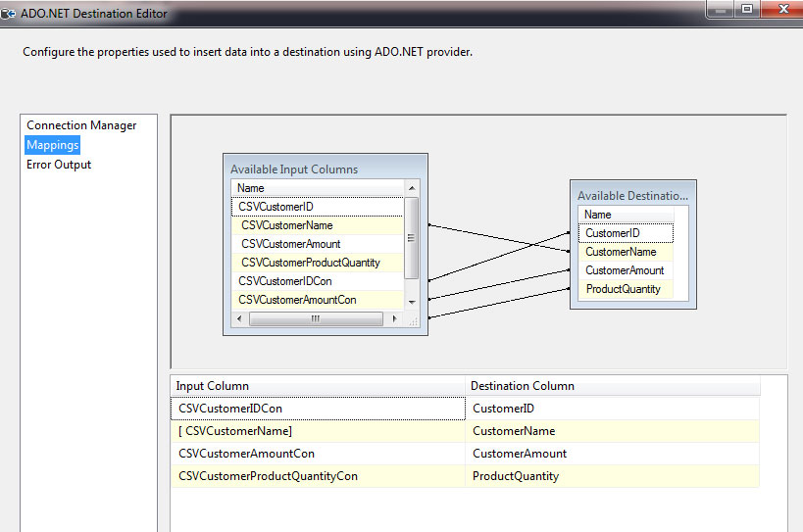Click the CustomerName destination cell in grid
The height and width of the screenshot is (532, 803).
click(x=613, y=431)
